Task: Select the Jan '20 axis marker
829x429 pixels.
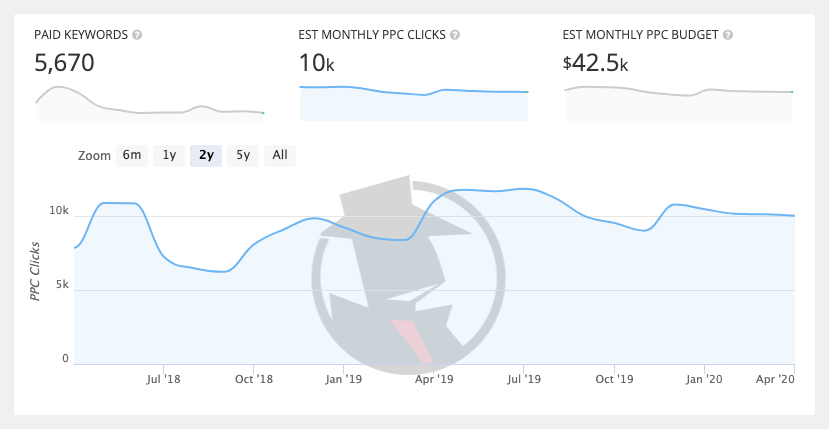Action: (x=704, y=379)
